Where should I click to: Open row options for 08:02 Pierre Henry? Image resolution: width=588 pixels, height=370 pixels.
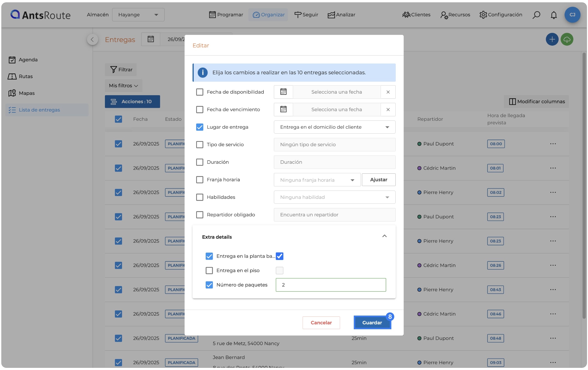click(553, 192)
